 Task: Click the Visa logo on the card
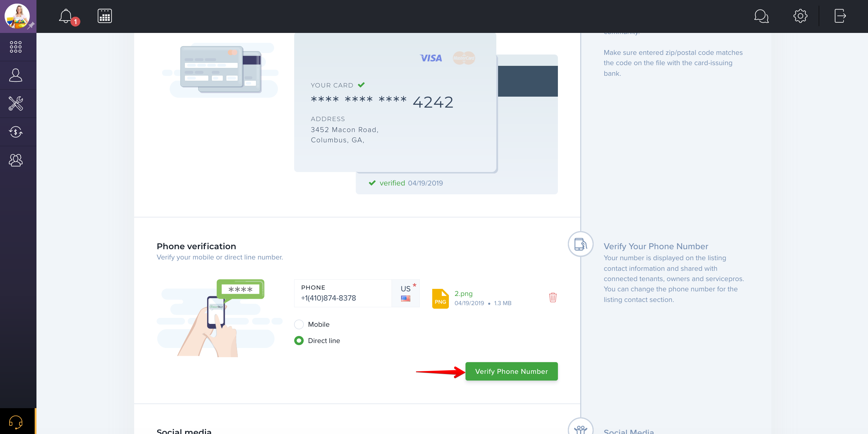(x=431, y=58)
